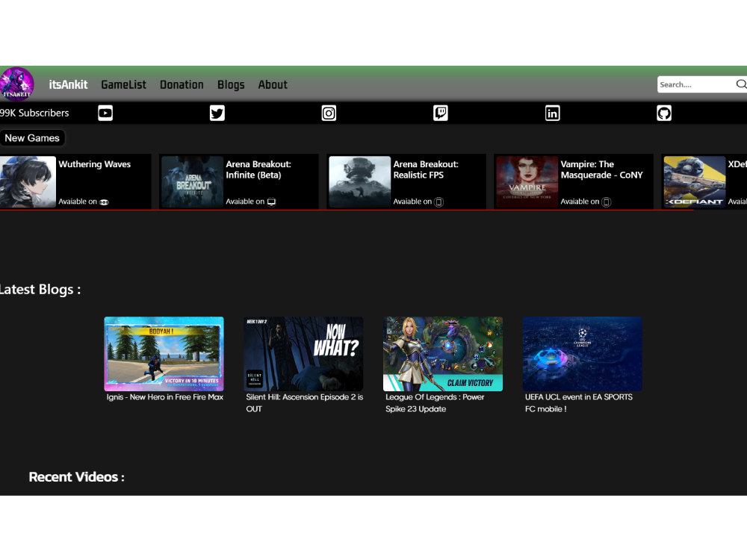Click the mobile icon under Vampire: The Masquerade
The width and height of the screenshot is (747, 560).
[x=606, y=202]
